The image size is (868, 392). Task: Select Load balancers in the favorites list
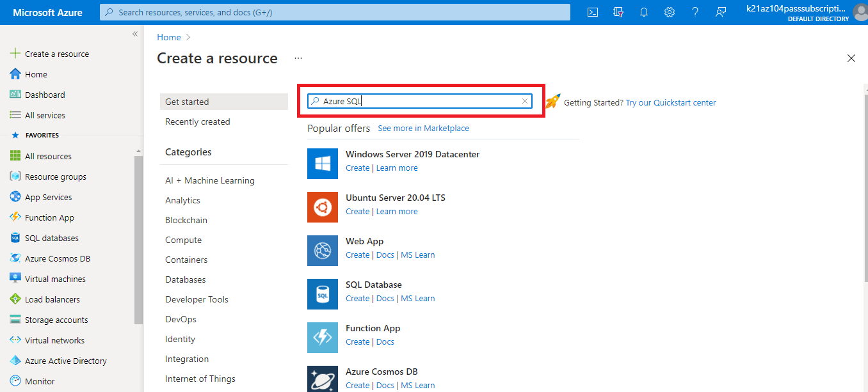click(51, 299)
